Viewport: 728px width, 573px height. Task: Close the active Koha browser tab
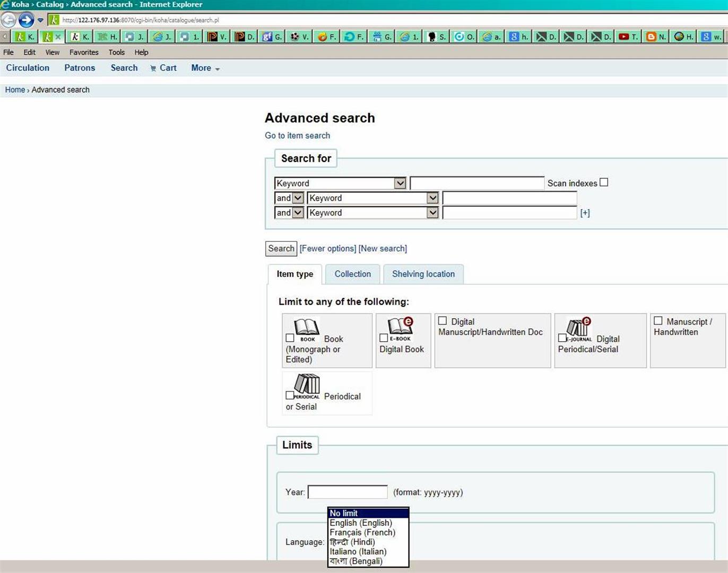coord(58,37)
